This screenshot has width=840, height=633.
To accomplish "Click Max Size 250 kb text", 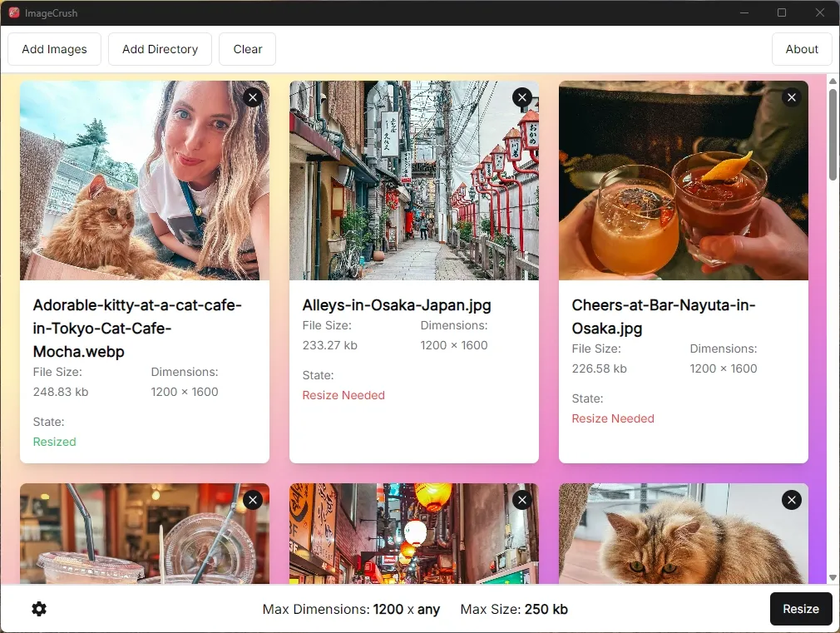I will coord(514,610).
